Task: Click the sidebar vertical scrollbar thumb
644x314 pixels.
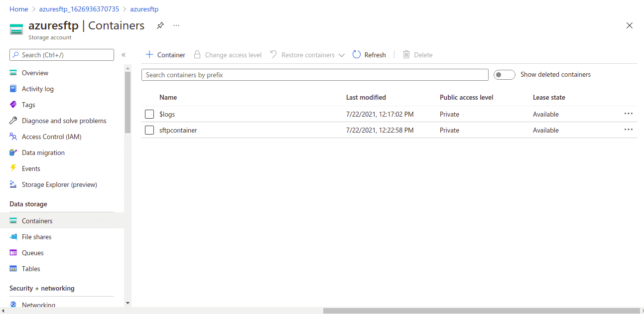Action: 128,102
